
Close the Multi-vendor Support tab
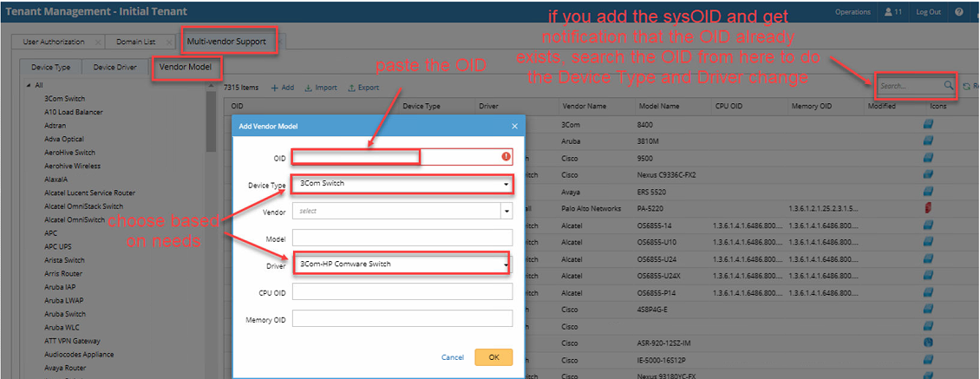pyautogui.click(x=281, y=42)
